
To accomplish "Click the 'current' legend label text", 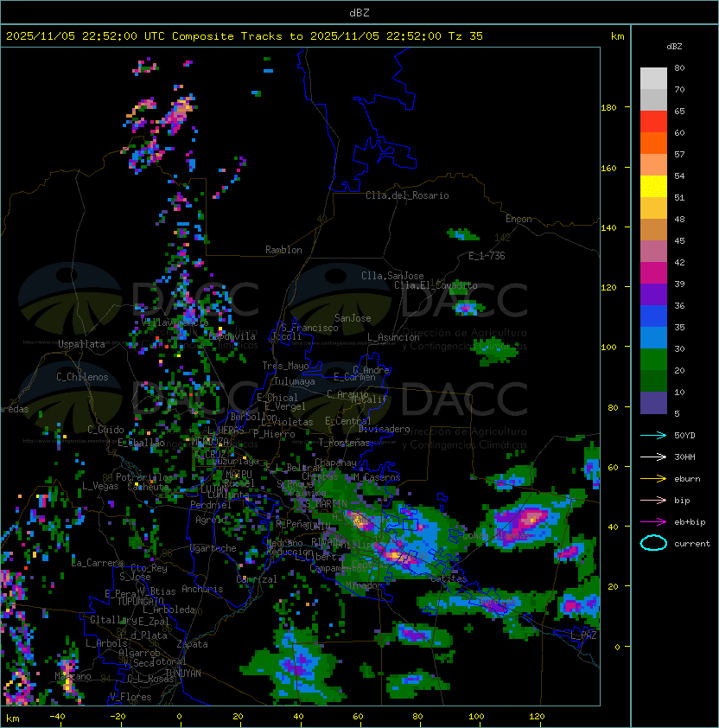I will (692, 544).
